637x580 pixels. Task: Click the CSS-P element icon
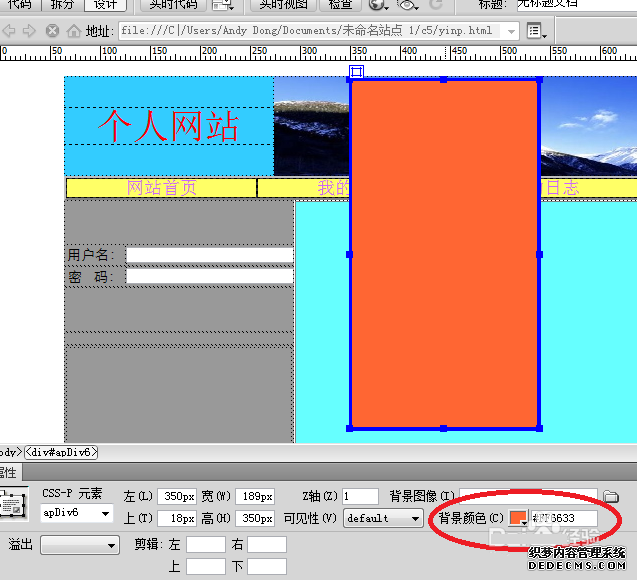pyautogui.click(x=13, y=504)
